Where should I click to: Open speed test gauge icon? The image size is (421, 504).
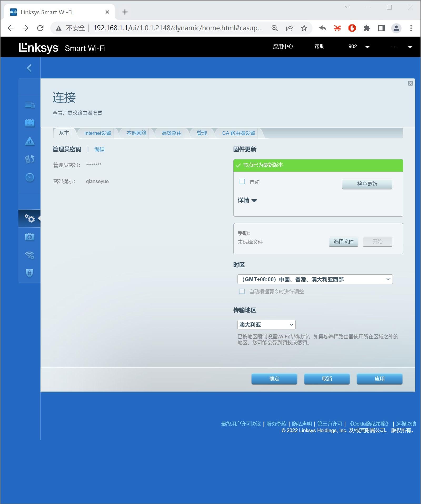[x=29, y=177]
